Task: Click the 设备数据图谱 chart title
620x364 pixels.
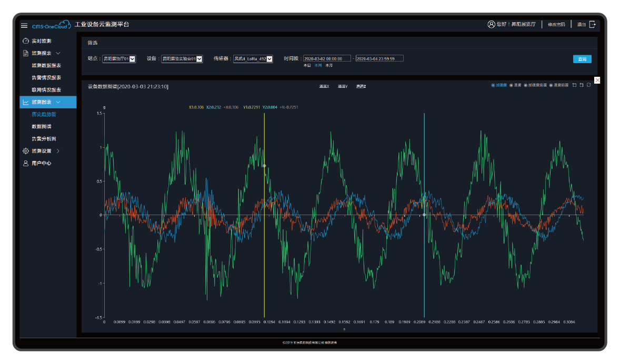Action: pyautogui.click(x=128, y=87)
